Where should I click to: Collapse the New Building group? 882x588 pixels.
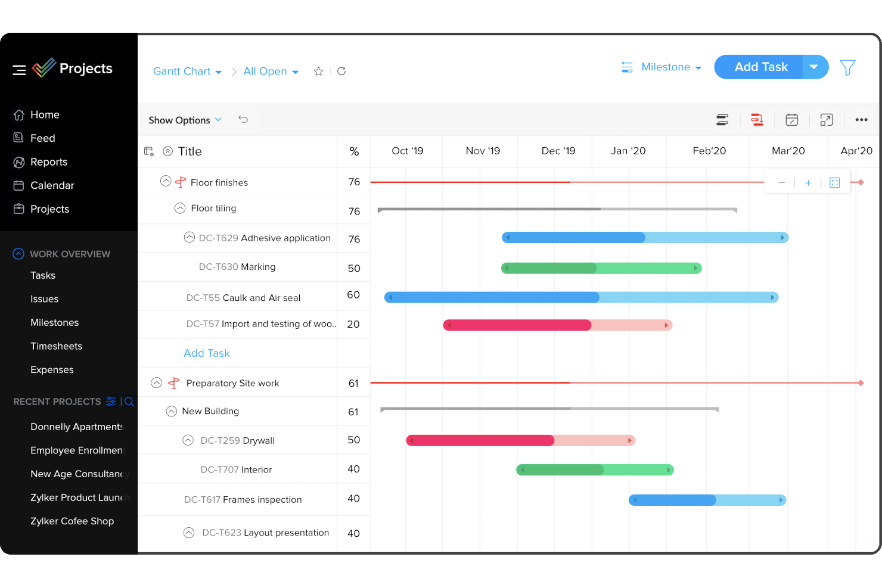[171, 411]
